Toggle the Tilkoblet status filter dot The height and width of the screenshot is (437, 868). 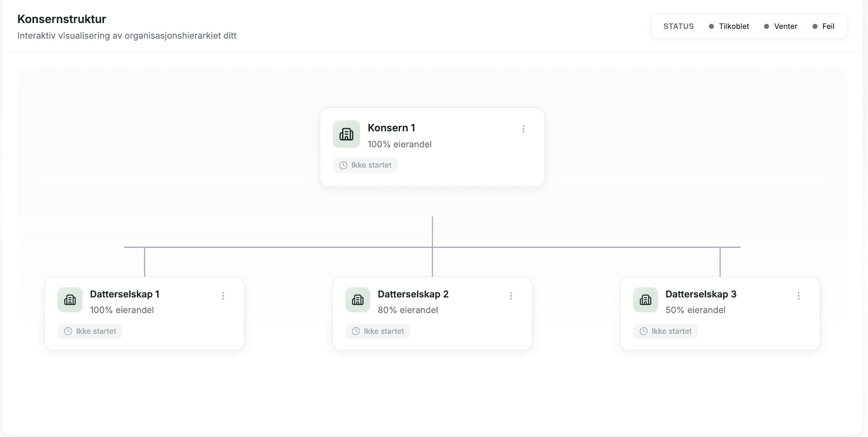pyautogui.click(x=712, y=26)
